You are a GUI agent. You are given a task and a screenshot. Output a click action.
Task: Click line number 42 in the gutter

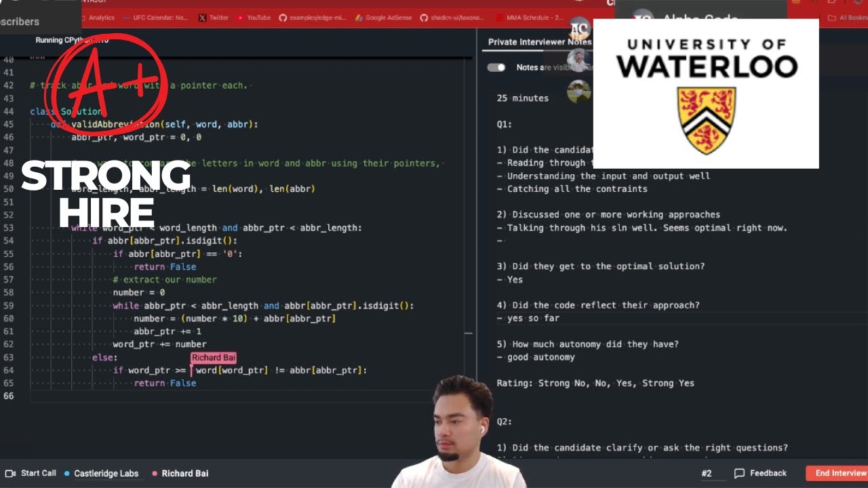pyautogui.click(x=8, y=86)
